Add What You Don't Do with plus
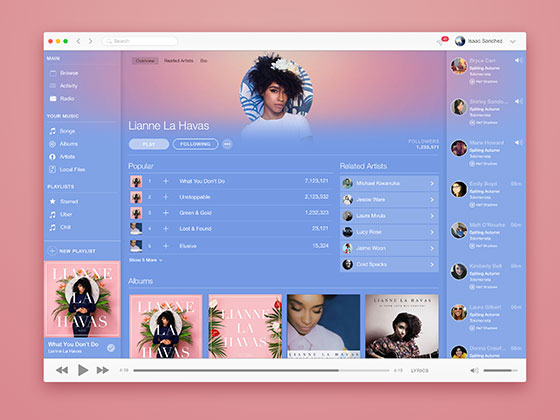Image resolution: width=560 pixels, height=420 pixels. (x=166, y=181)
